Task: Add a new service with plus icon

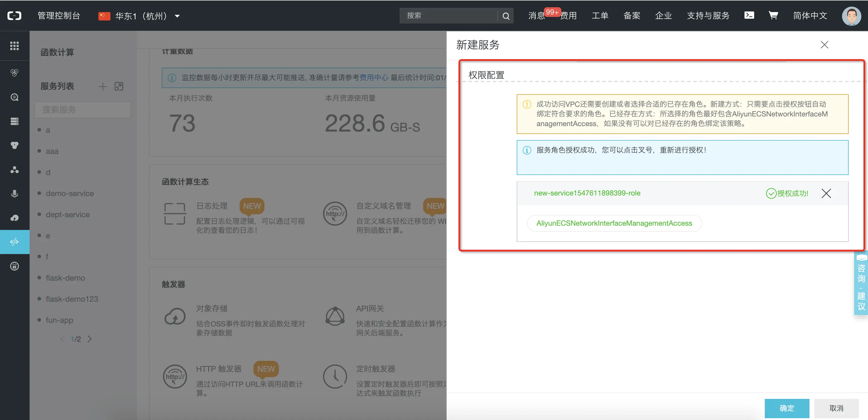Action: click(103, 87)
